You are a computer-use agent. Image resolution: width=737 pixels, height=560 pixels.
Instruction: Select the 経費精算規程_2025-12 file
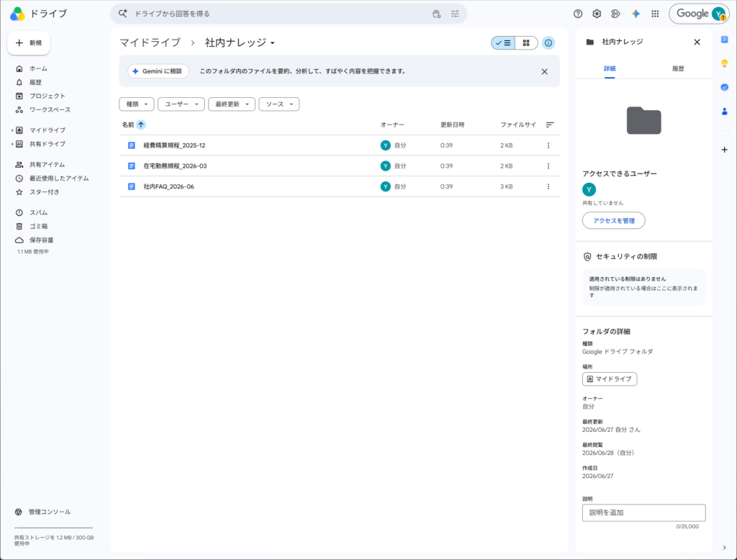click(x=340, y=145)
